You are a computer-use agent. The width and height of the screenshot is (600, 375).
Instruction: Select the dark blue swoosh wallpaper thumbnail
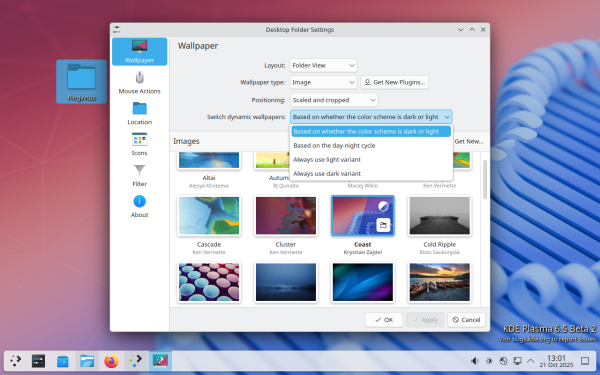pos(362,282)
